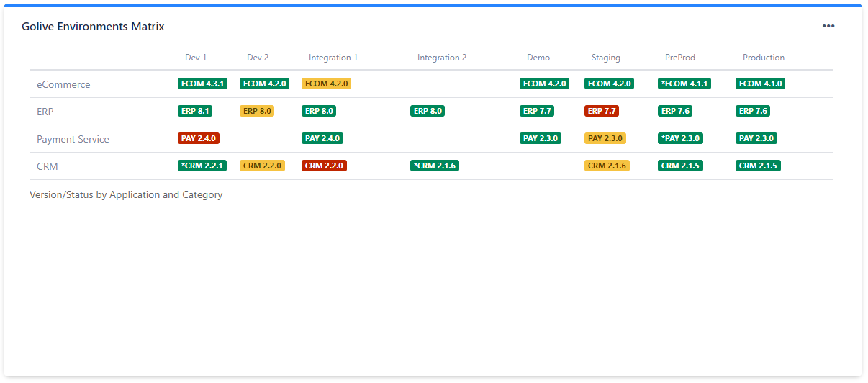
Task: Click the yellow PAY 2.3.0 Staging badge
Action: (605, 138)
